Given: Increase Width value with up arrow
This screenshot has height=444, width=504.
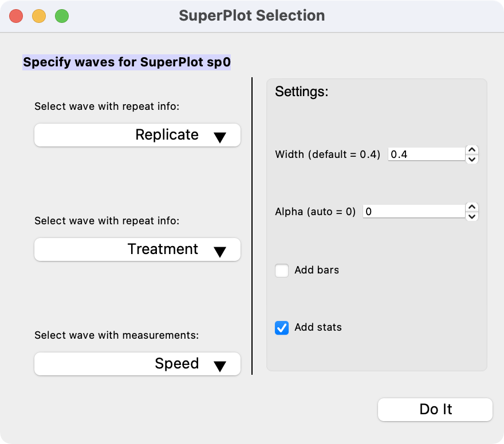Looking at the screenshot, I should (472, 150).
